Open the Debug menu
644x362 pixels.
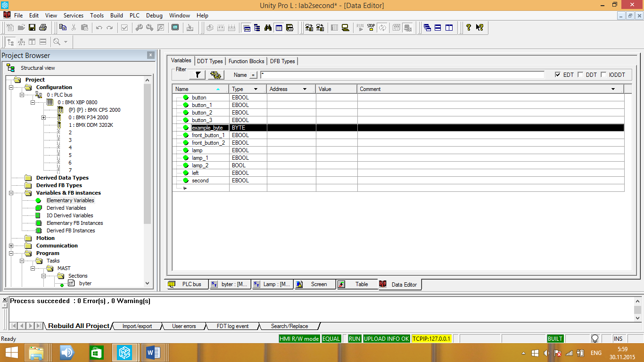click(154, 16)
